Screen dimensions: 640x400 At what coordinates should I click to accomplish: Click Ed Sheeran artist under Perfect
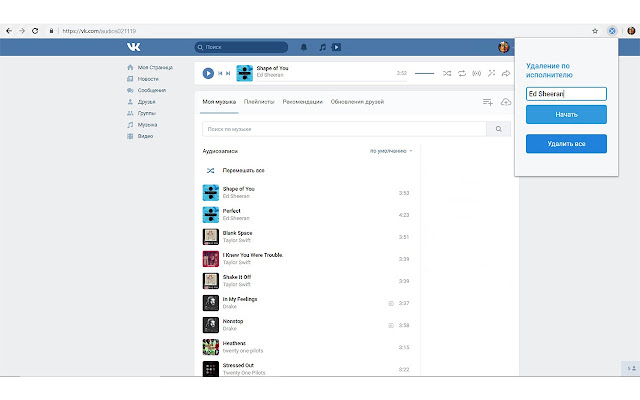(x=236, y=218)
